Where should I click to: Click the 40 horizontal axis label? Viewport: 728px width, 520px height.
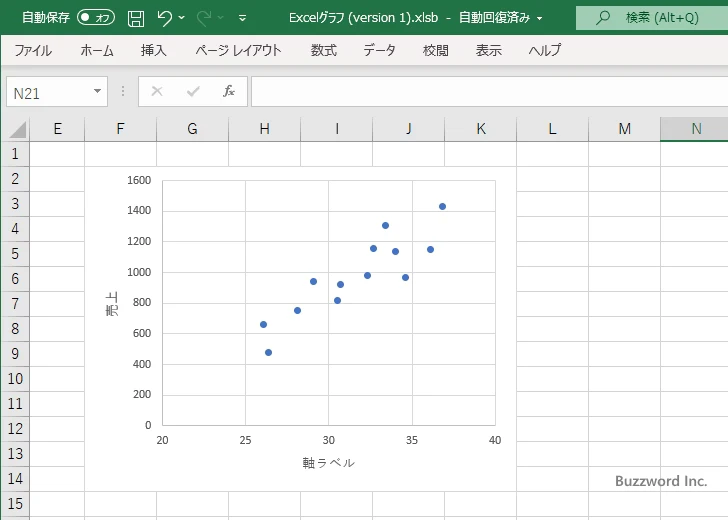(495, 440)
